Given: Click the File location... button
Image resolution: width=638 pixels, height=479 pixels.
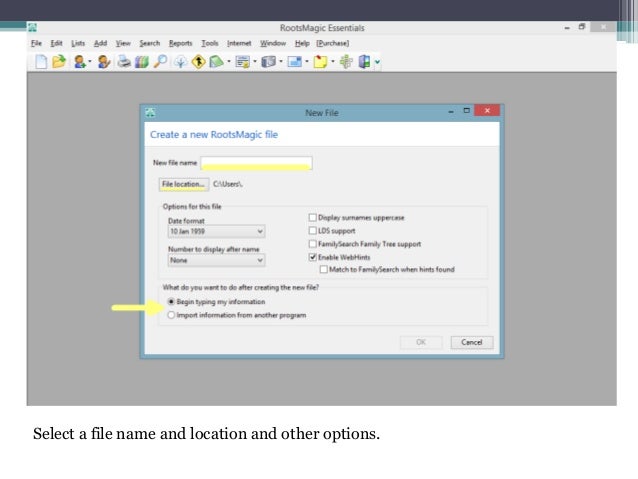Looking at the screenshot, I should (184, 184).
